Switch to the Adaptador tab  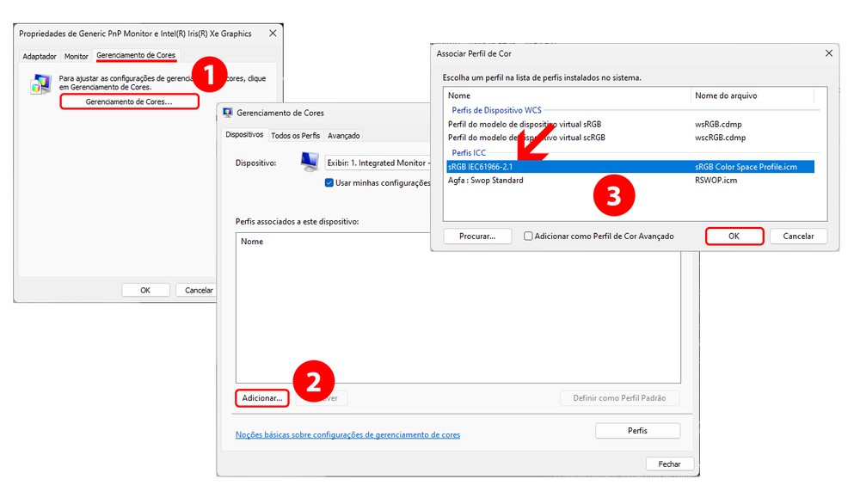[40, 57]
